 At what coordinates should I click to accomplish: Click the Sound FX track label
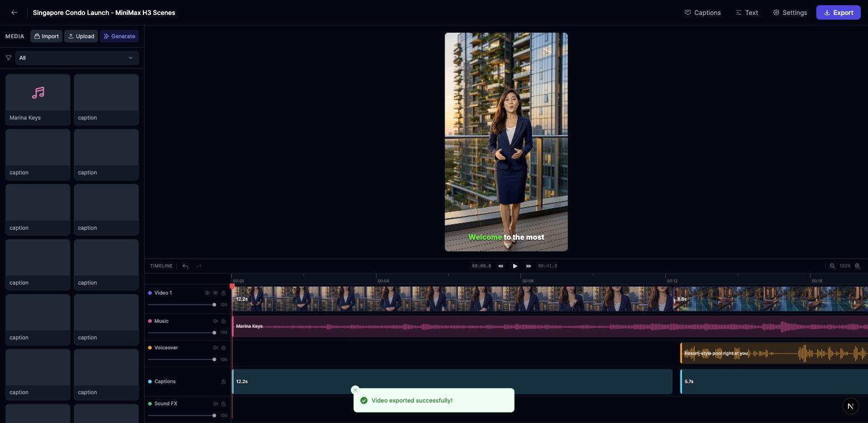click(166, 404)
